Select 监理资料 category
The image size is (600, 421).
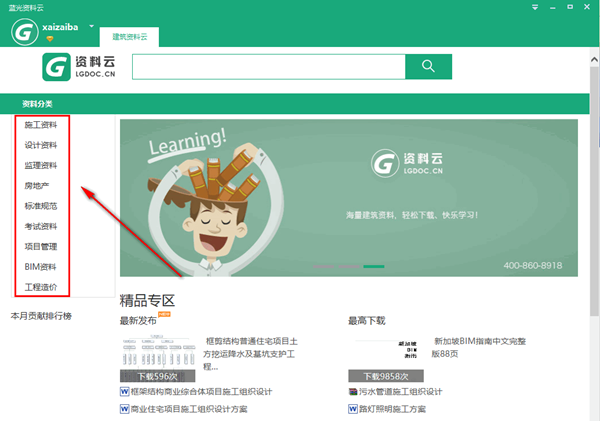click(x=41, y=165)
